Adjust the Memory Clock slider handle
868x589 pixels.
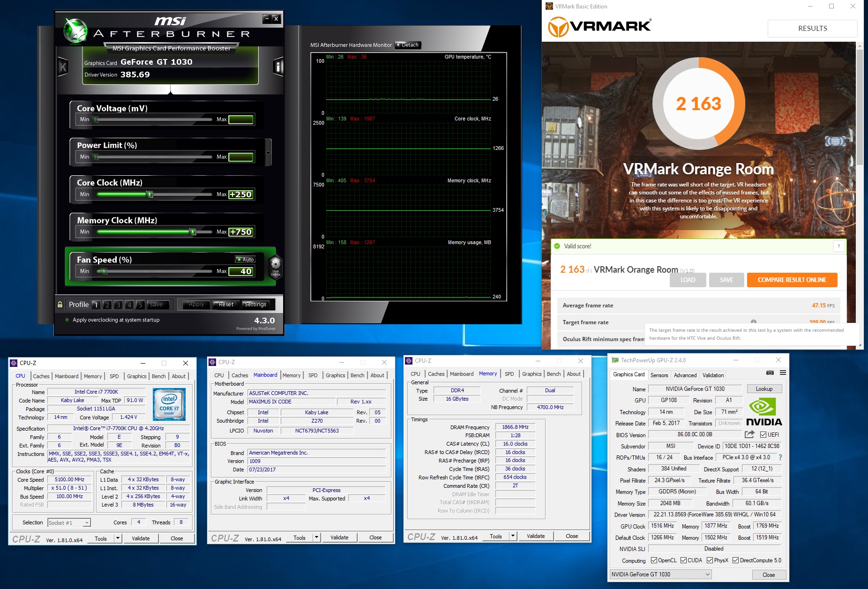(193, 231)
